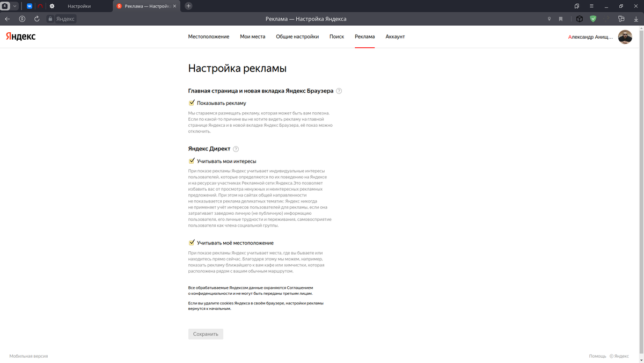The image size is (644, 363).
Task: Go back using the browser back arrow
Action: click(8, 19)
